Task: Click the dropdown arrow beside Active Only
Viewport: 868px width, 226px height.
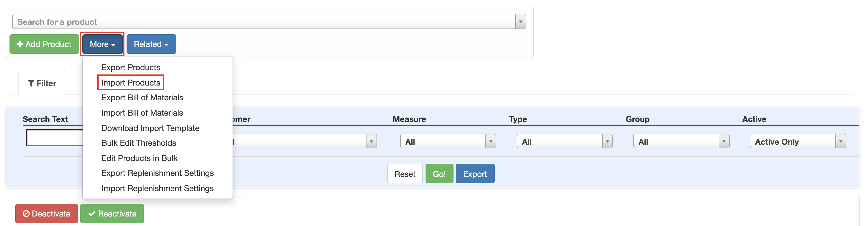Action: coord(841,141)
